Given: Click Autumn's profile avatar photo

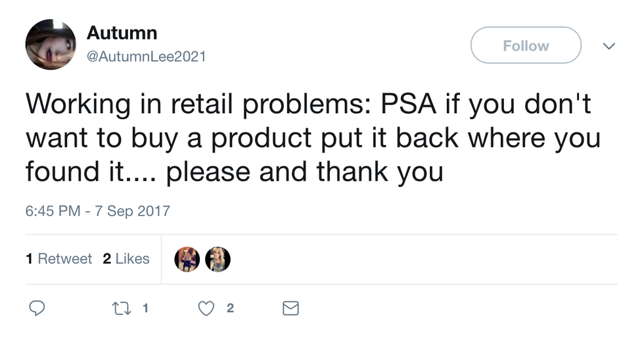Looking at the screenshot, I should coord(51,44).
